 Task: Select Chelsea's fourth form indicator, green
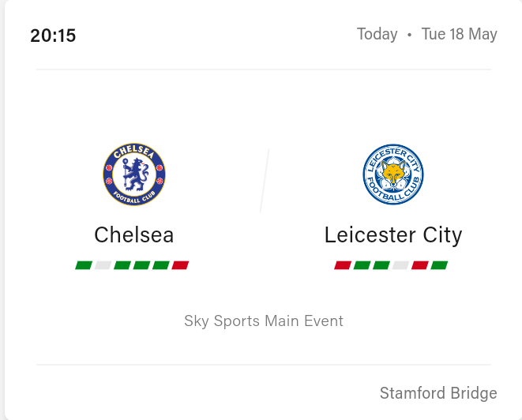click(141, 265)
